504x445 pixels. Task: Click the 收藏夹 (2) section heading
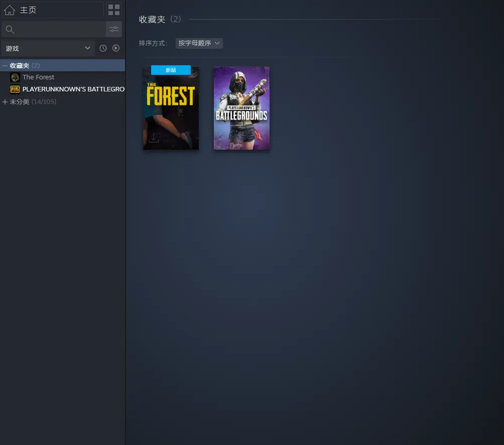[x=160, y=19]
